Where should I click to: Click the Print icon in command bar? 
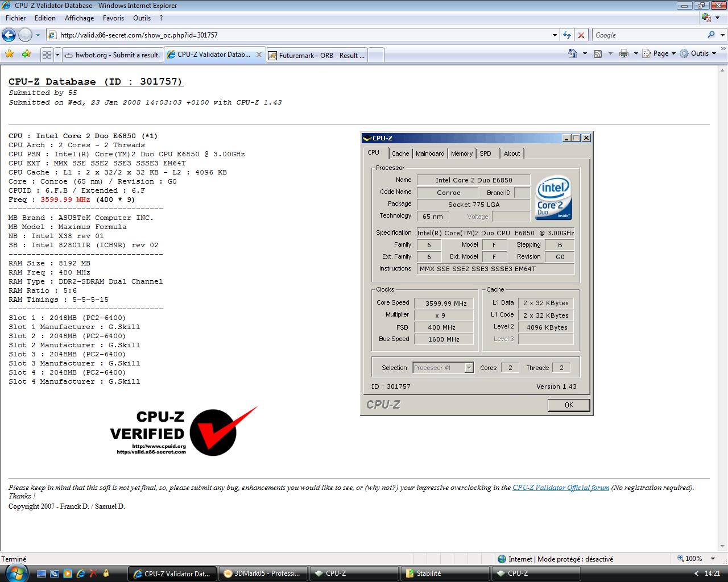(624, 53)
